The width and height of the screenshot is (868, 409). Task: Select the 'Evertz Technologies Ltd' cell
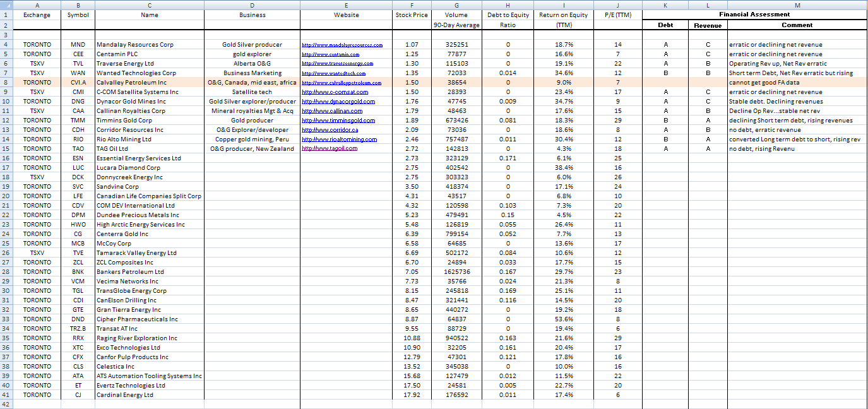[150, 386]
